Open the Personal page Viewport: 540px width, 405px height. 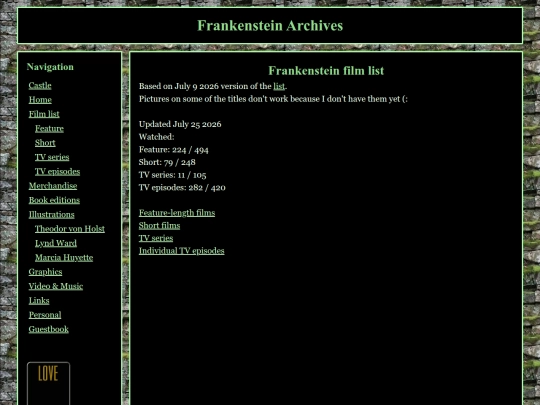pyautogui.click(x=45, y=315)
